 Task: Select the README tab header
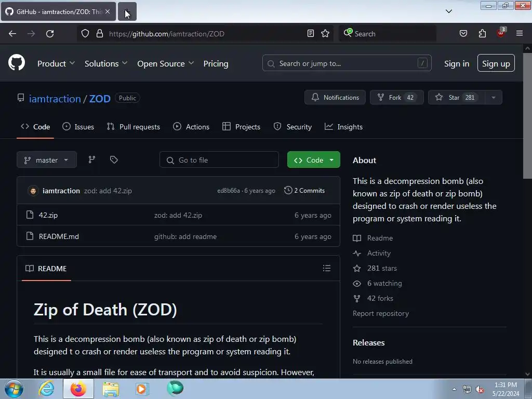click(x=46, y=269)
